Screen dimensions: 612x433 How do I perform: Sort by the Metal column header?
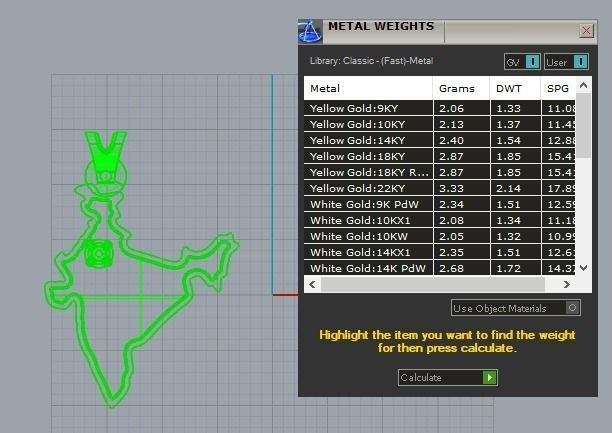click(x=368, y=89)
